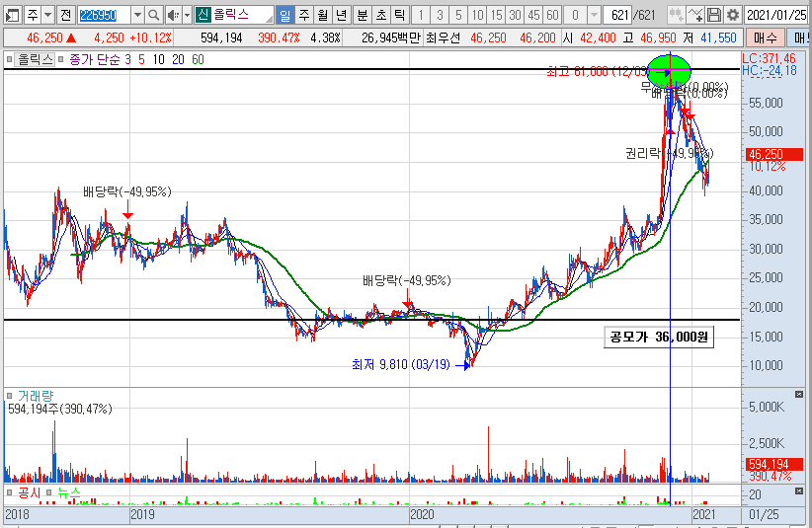Toggle the daily (일) period button

[x=284, y=15]
